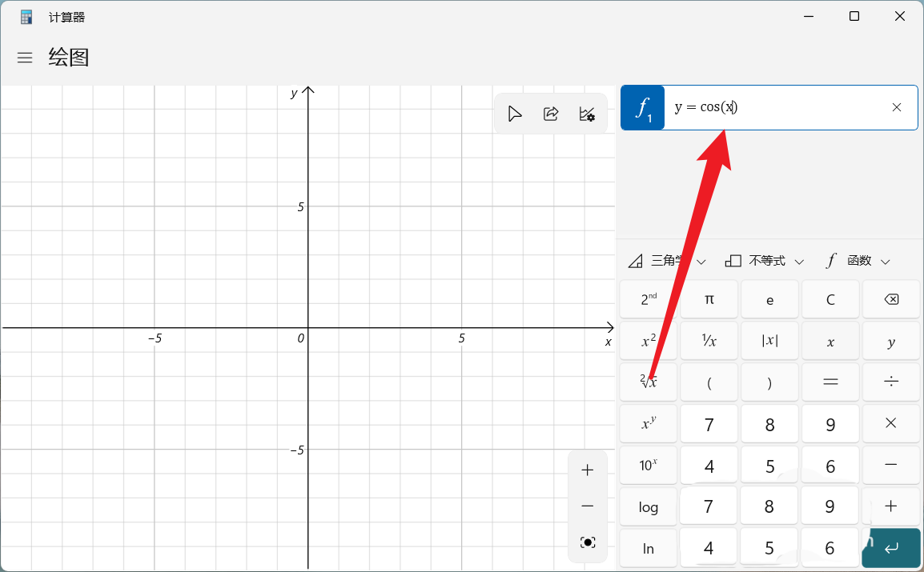
Task: Select the trace cursor tool
Action: (515, 114)
